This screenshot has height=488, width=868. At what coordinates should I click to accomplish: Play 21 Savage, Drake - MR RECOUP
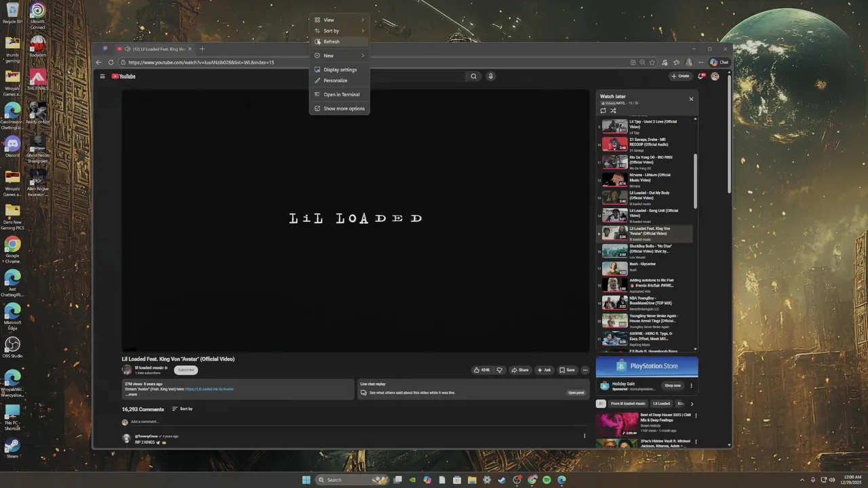[644, 144]
